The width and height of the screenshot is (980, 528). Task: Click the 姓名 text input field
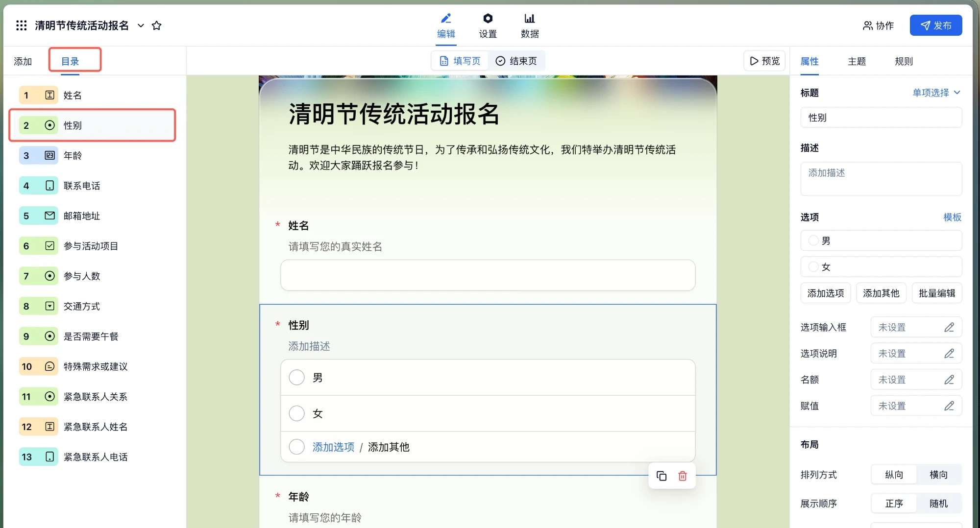[x=488, y=275]
